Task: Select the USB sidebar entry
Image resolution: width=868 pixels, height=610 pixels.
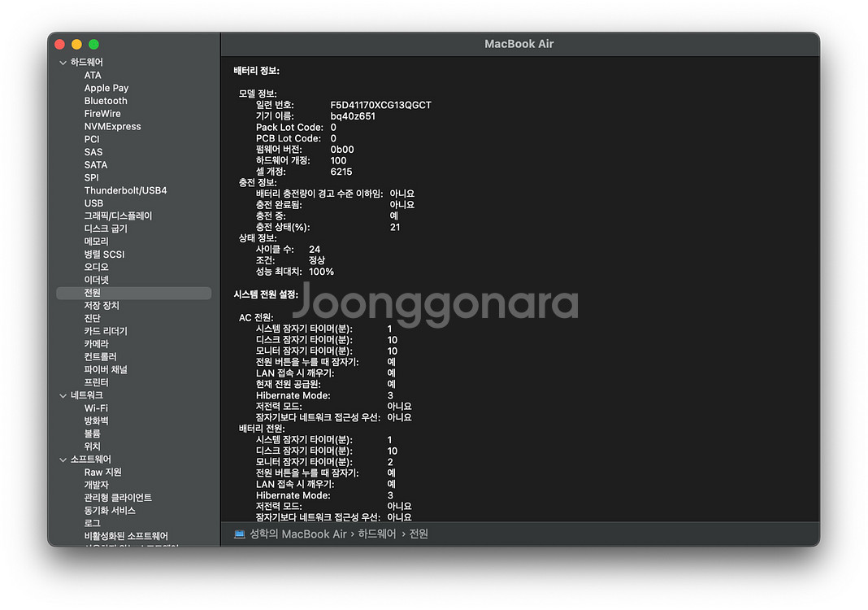Action: (x=93, y=203)
